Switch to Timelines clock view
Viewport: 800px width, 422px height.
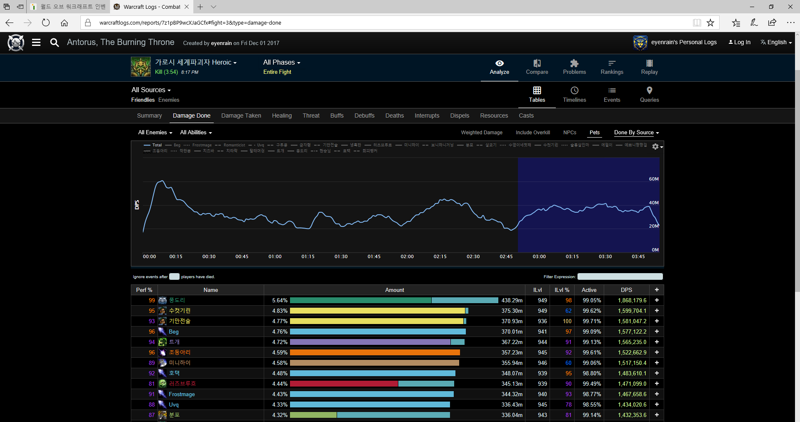(x=574, y=90)
